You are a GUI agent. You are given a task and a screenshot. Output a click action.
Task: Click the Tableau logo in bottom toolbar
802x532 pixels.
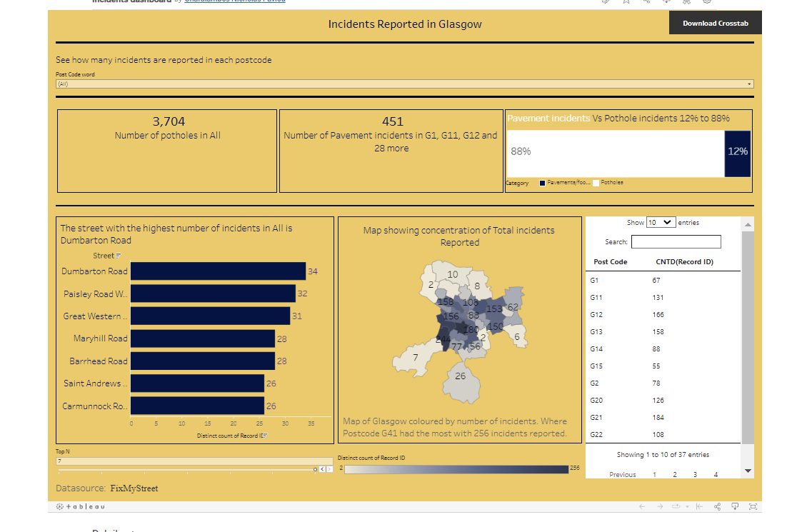pos(79,506)
